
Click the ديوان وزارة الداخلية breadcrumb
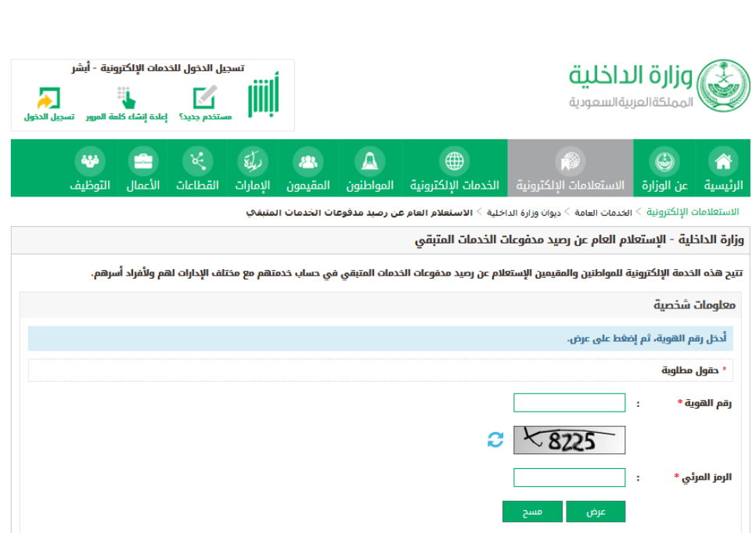[524, 213]
